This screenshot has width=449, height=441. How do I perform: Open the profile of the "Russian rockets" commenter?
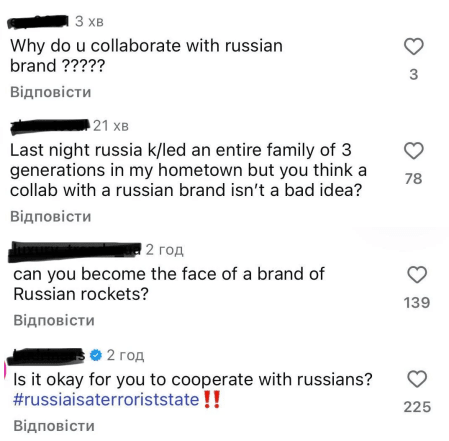[75, 250]
